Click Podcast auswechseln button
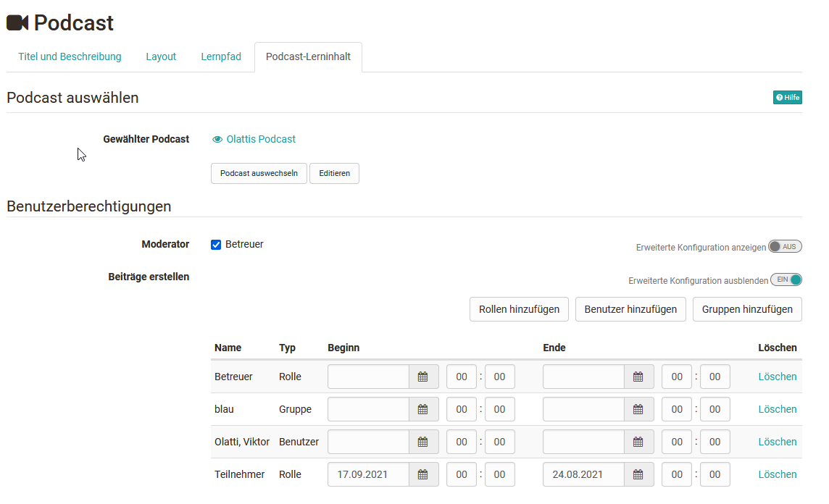This screenshot has height=504, width=829. pyautogui.click(x=259, y=174)
